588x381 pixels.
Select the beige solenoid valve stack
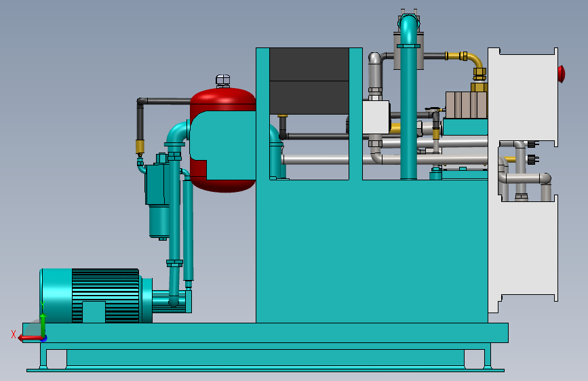(x=466, y=105)
